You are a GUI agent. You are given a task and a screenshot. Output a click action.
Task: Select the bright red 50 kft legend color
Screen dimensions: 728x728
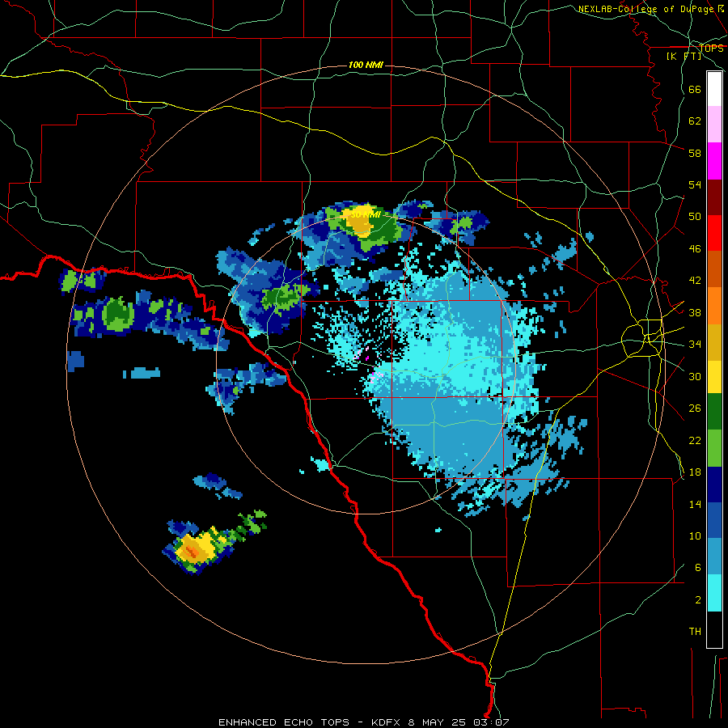[714, 233]
